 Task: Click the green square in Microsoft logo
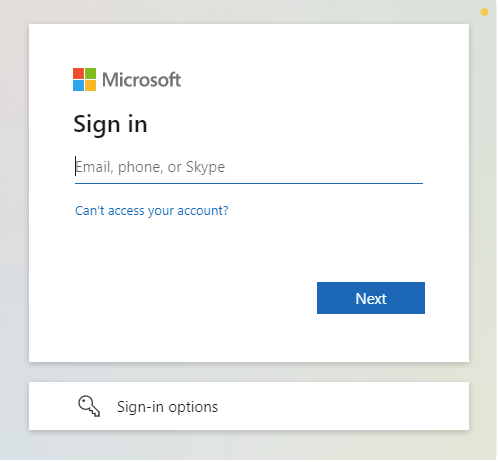tap(90, 74)
